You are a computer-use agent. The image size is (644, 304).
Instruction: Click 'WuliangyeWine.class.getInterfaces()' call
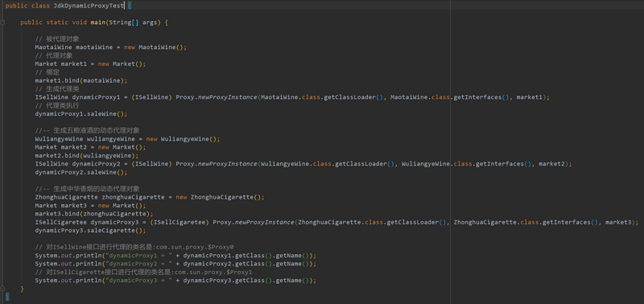(466, 164)
